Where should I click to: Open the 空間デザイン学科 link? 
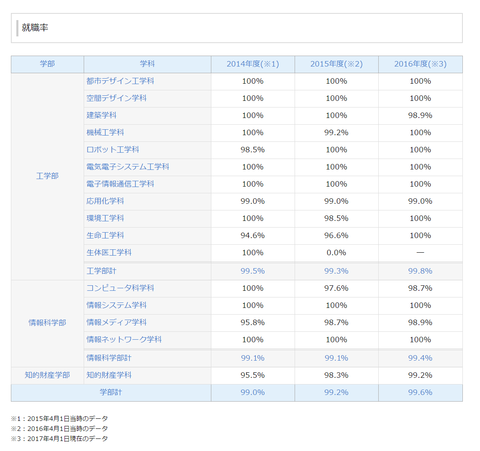pyautogui.click(x=116, y=98)
